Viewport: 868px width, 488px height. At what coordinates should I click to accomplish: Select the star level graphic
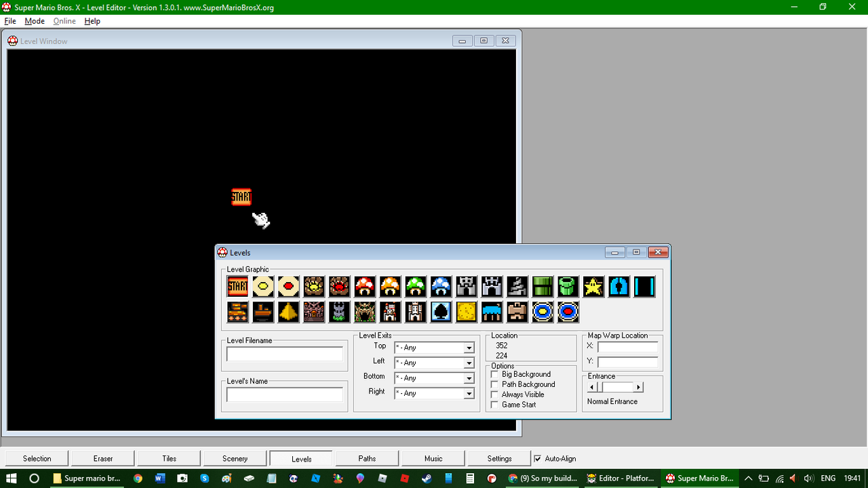pyautogui.click(x=593, y=286)
